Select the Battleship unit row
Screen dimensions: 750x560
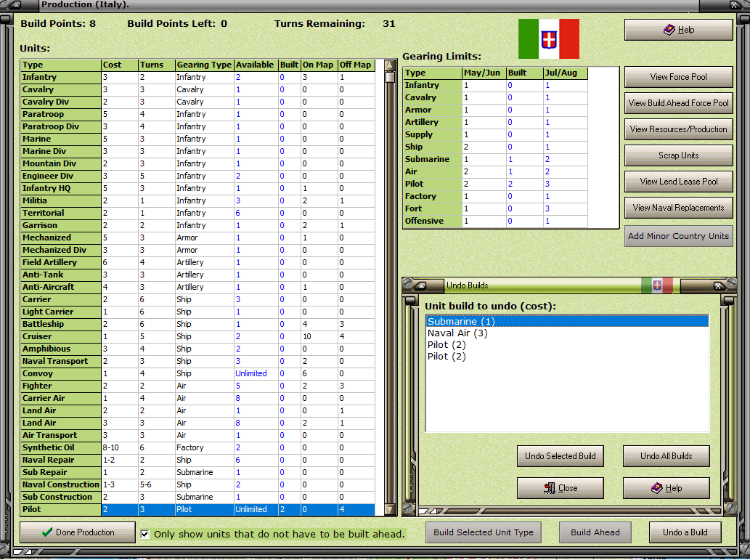[x=197, y=324]
